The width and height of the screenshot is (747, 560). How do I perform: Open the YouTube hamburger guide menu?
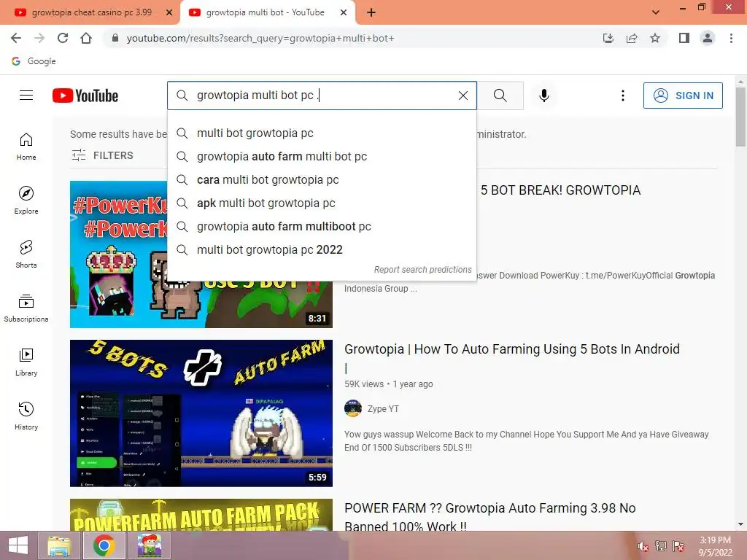[26, 96]
